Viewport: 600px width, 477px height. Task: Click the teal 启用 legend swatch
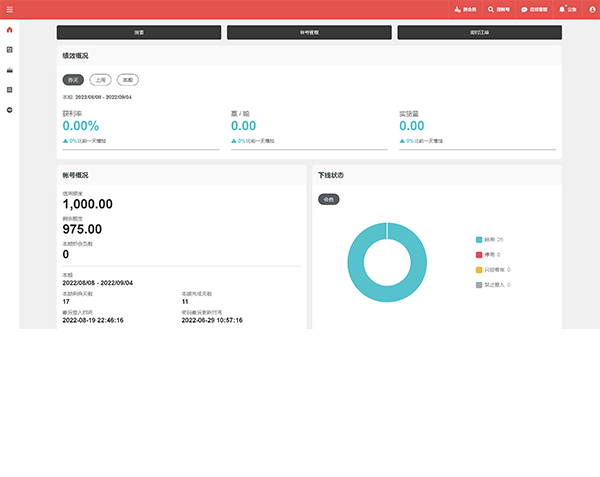(479, 240)
